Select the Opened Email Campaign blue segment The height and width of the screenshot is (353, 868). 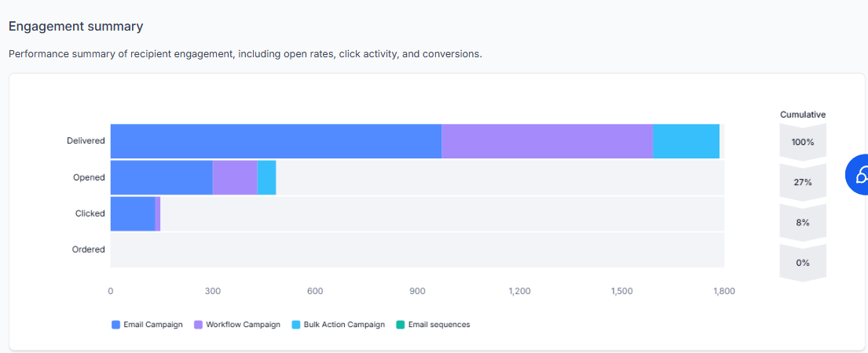tap(162, 177)
